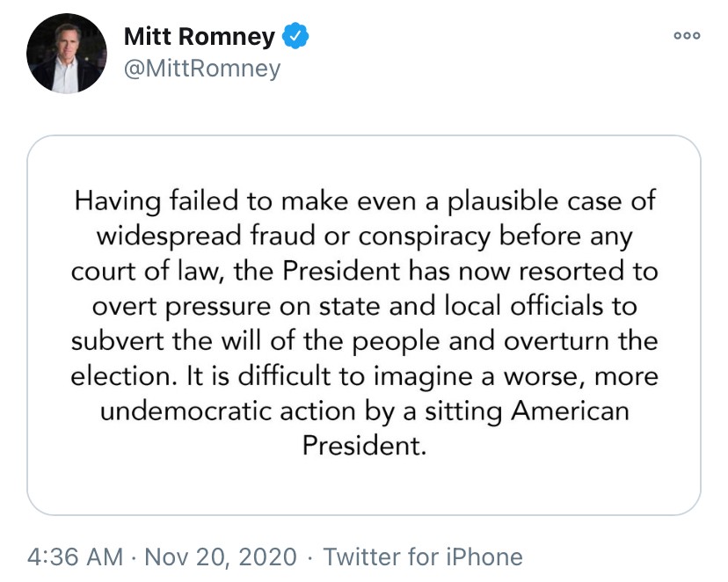
Task: Click the blue verified badge
Action: pyautogui.click(x=295, y=37)
